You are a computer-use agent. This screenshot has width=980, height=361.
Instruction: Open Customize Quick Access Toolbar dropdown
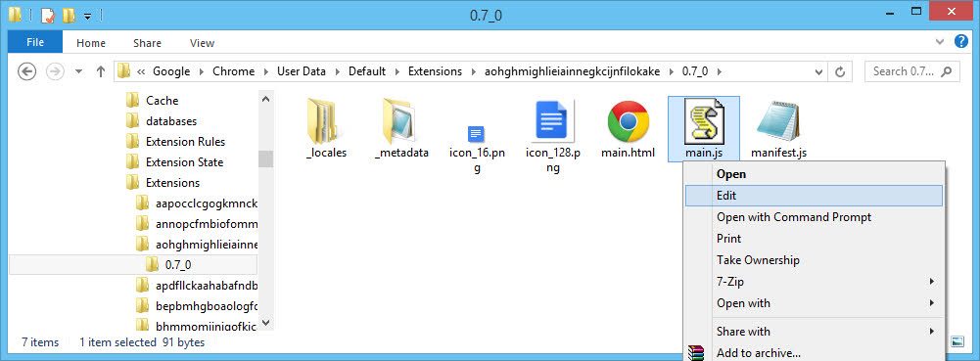pos(88,17)
